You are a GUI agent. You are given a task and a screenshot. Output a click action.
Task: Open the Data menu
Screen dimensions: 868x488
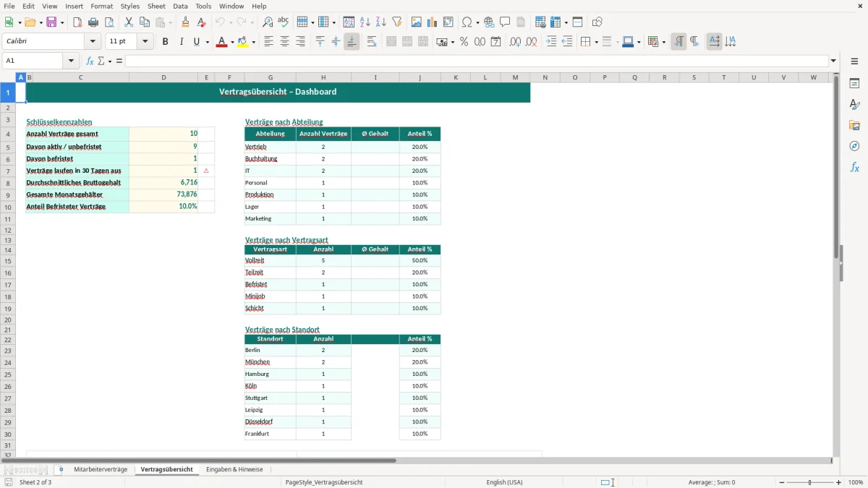[x=180, y=6]
